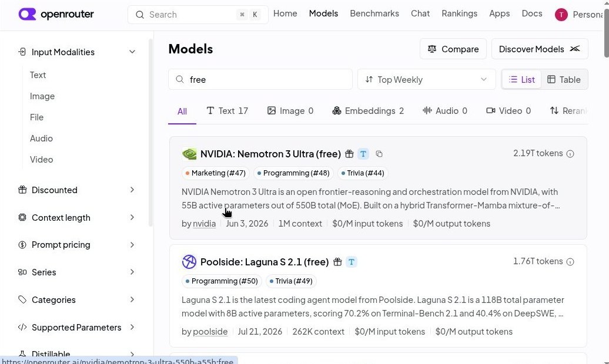Viewport: 609px width, 364px height.
Task: Expand the Prompt pricing filter
Action: [132, 244]
